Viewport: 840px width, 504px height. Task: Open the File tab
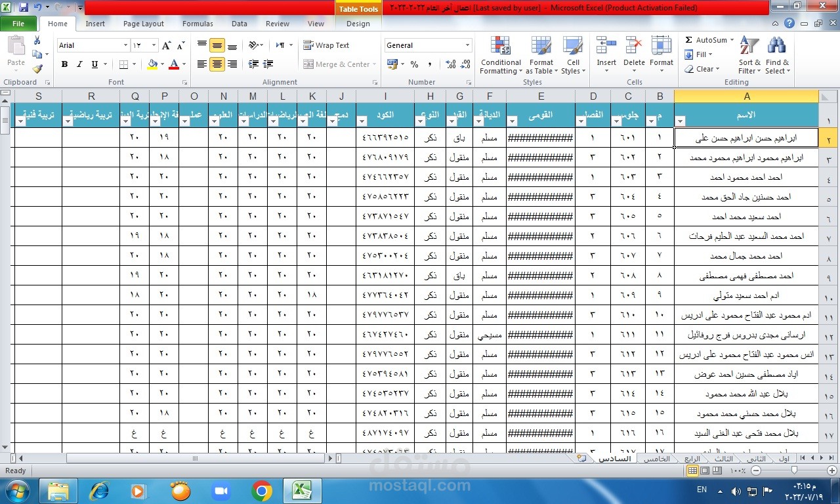[18, 24]
